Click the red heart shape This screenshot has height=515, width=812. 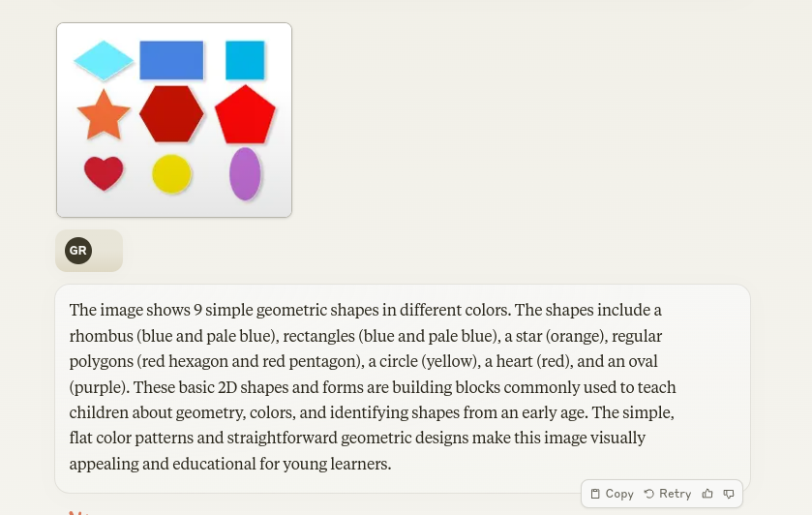(104, 173)
